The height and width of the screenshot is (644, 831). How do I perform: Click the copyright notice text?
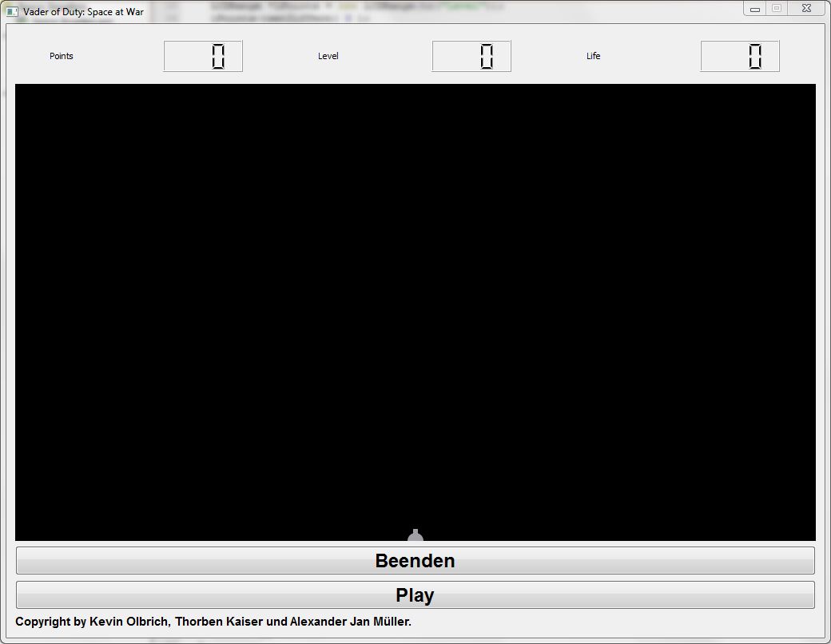213,621
